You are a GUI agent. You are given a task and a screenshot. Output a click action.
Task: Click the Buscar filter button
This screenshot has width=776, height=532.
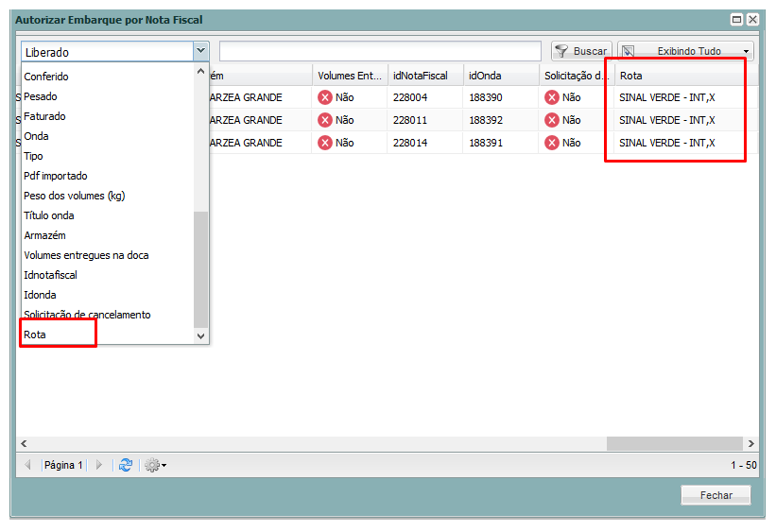[581, 51]
